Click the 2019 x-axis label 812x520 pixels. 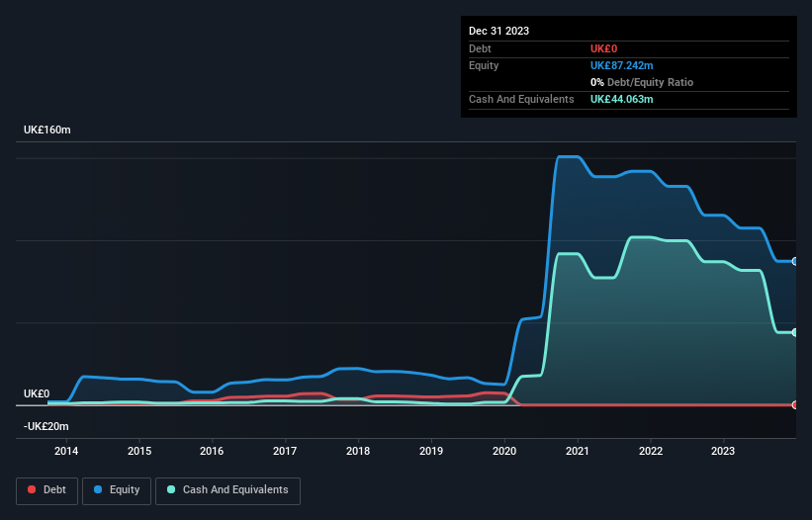pos(431,451)
